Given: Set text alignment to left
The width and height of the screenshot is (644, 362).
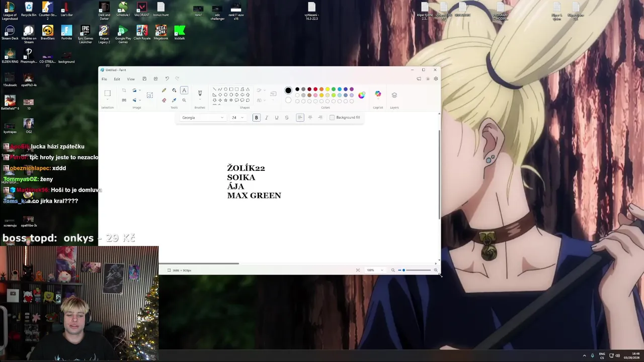Looking at the screenshot, I should [x=300, y=118].
